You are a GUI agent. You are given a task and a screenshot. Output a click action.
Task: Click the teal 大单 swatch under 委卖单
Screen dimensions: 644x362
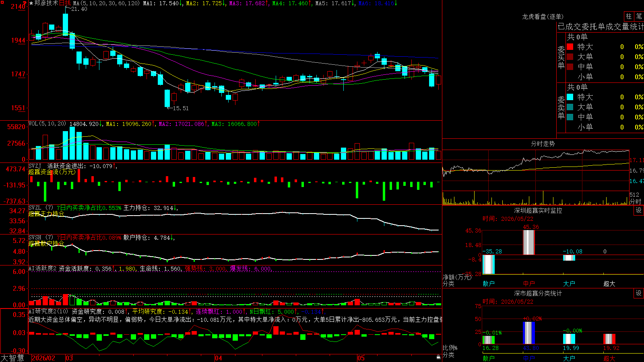(570, 107)
